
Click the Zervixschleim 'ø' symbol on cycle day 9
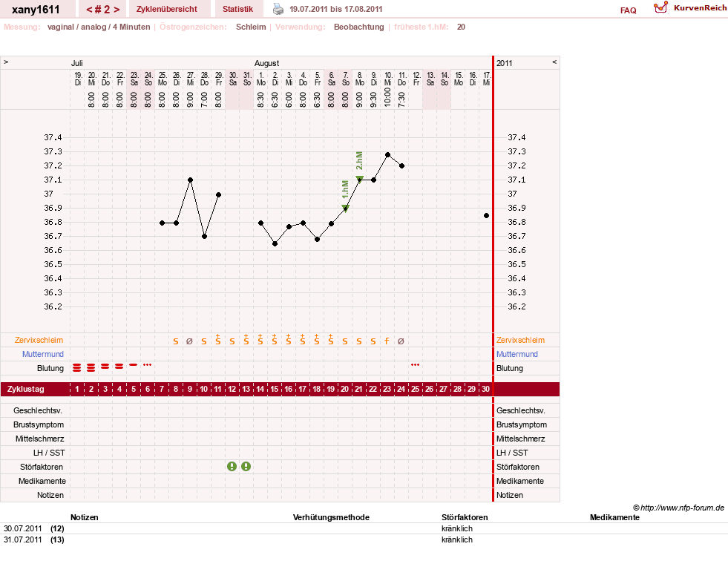(x=189, y=341)
